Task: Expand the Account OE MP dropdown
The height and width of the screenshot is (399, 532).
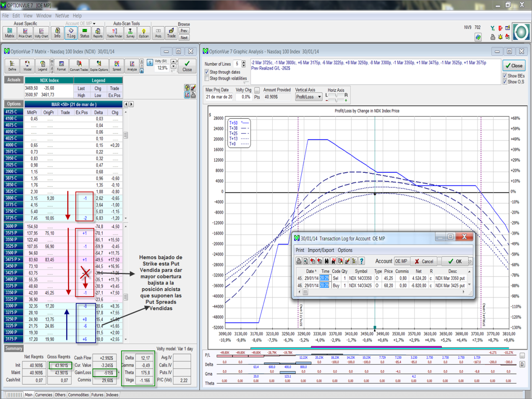Action: point(94,24)
